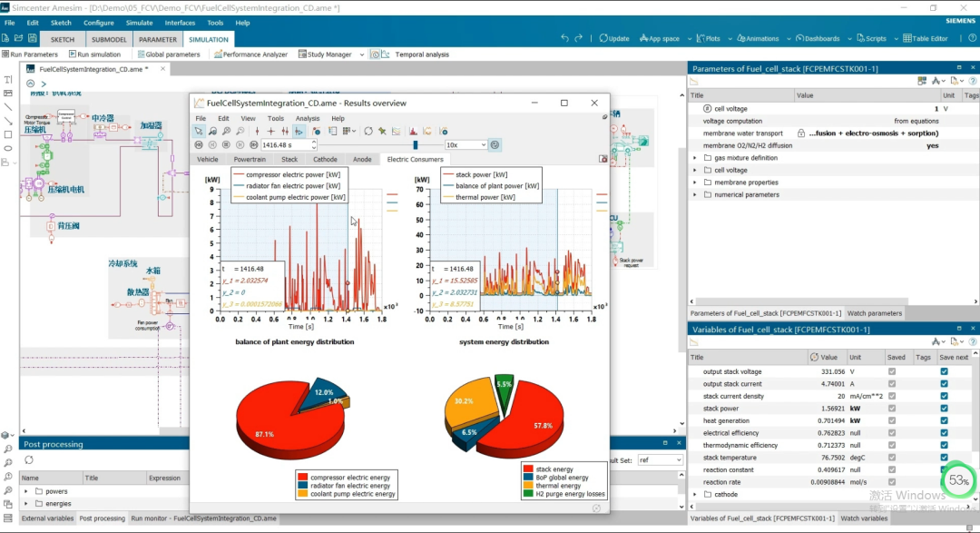Toggle the loop replay icon beside 10x

[495, 145]
